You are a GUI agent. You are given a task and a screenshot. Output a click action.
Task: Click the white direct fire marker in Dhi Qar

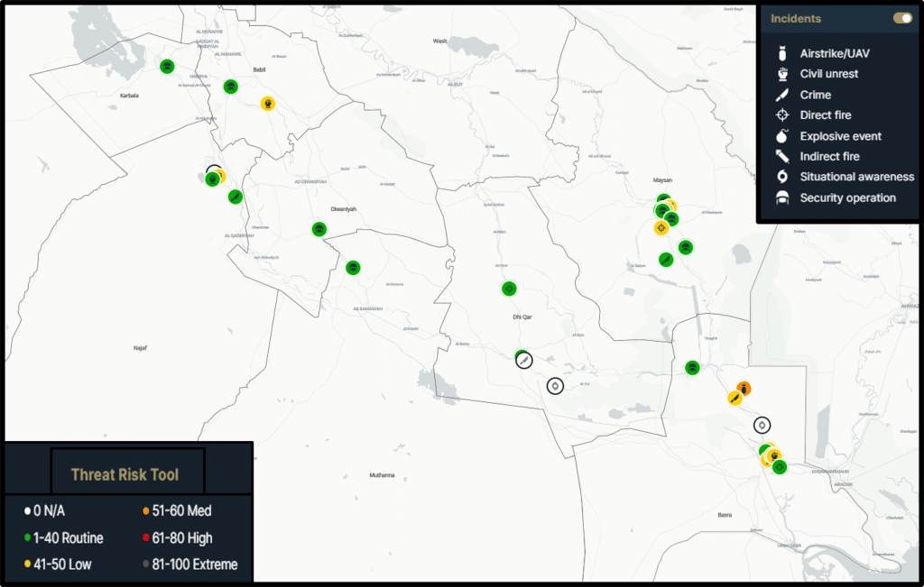click(556, 386)
